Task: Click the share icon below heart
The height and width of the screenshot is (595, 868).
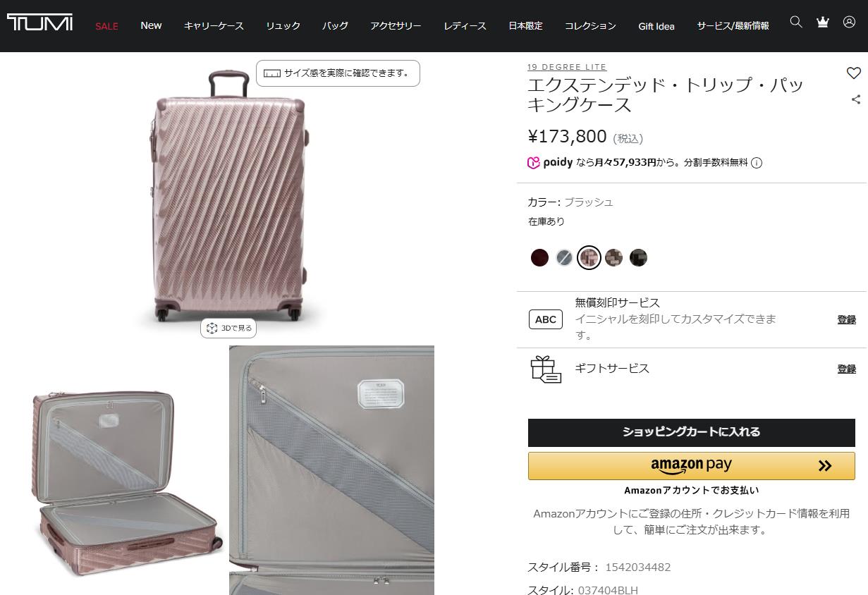Action: [x=856, y=99]
